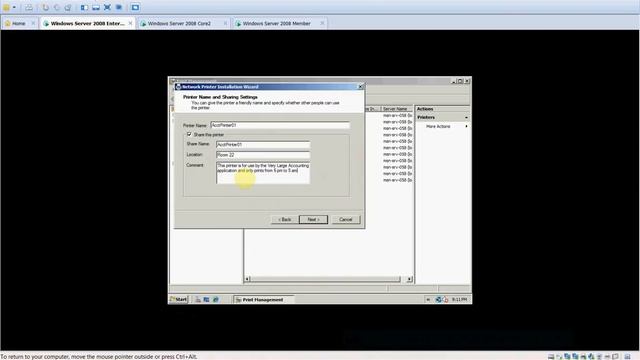Switch to the Home tab

(x=18, y=24)
